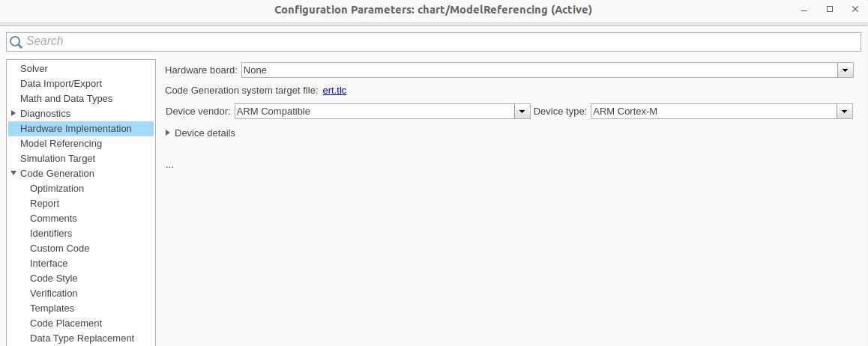Open the Device type dropdown arrow
Image resolution: width=868 pixels, height=346 pixels.
coord(844,111)
